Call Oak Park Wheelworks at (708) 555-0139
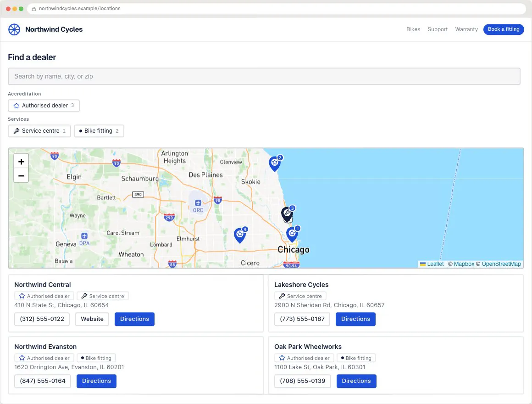 click(303, 381)
